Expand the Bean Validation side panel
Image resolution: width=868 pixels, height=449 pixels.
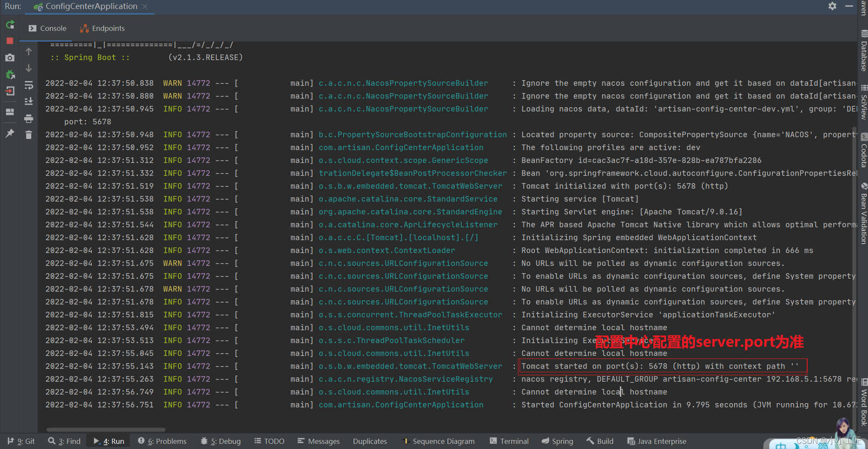click(863, 214)
